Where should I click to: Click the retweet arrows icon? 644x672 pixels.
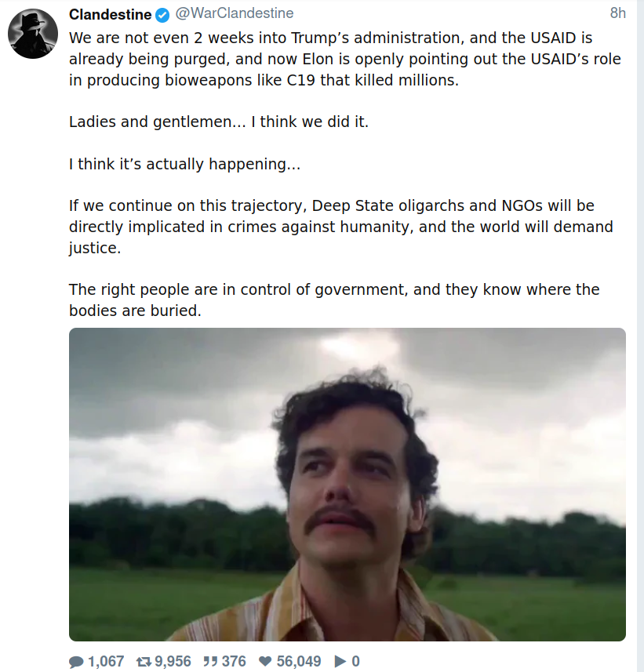[x=144, y=662]
